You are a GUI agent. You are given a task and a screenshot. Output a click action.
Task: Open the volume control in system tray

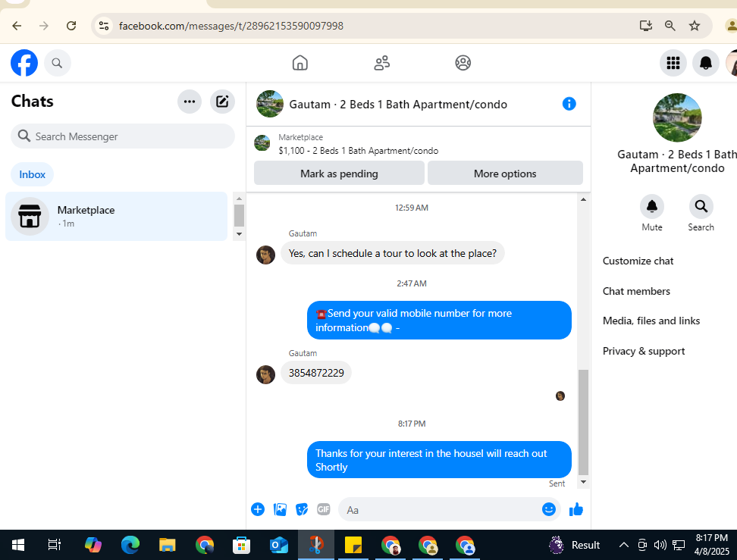(660, 545)
